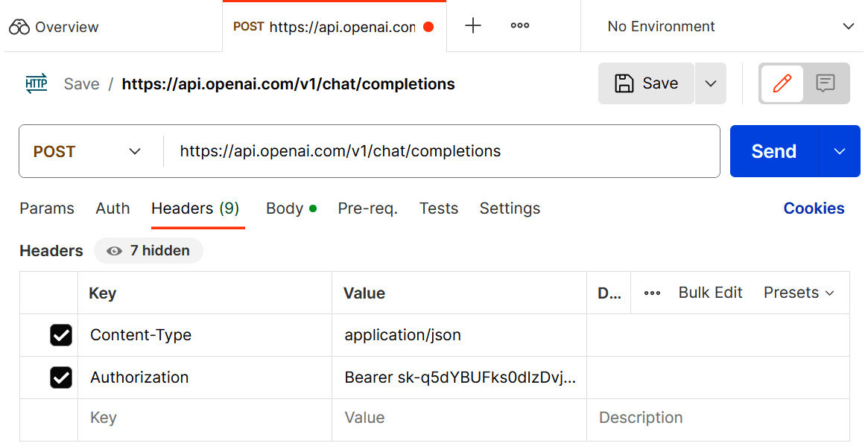Open the Settings tab
The image size is (868, 446).
[510, 208]
